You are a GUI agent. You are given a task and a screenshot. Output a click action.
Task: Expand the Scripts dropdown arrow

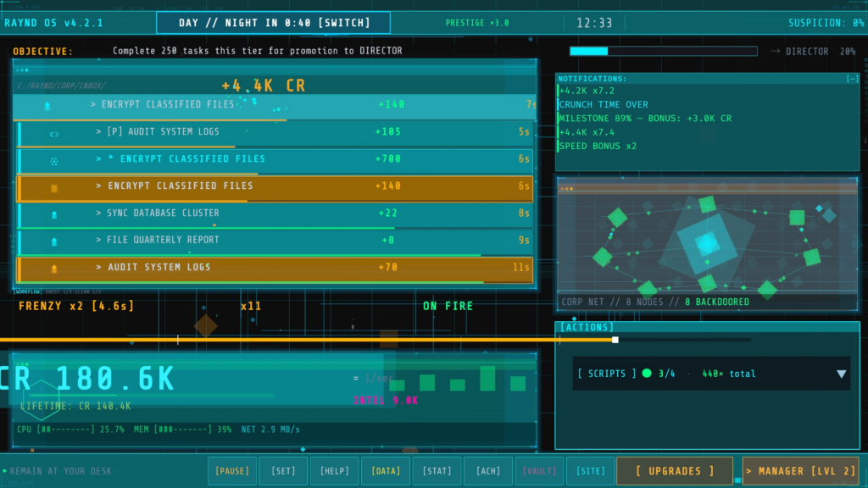click(x=842, y=374)
